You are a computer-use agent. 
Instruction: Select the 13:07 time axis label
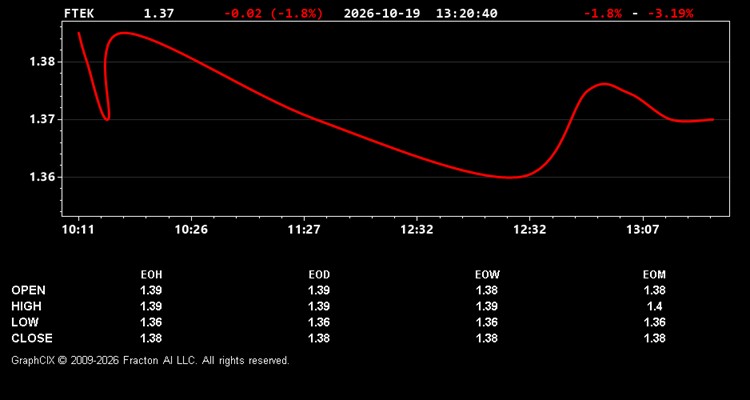pyautogui.click(x=642, y=229)
